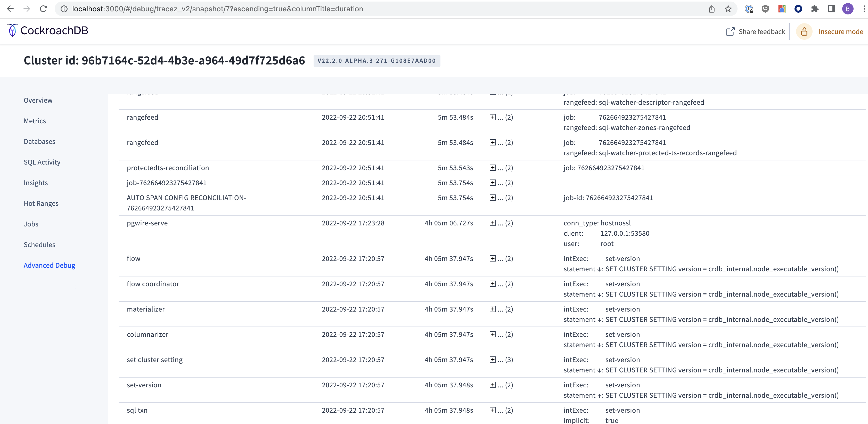Bookmark this page with the star icon
Viewport: 868px width, 424px height.
pyautogui.click(x=728, y=9)
